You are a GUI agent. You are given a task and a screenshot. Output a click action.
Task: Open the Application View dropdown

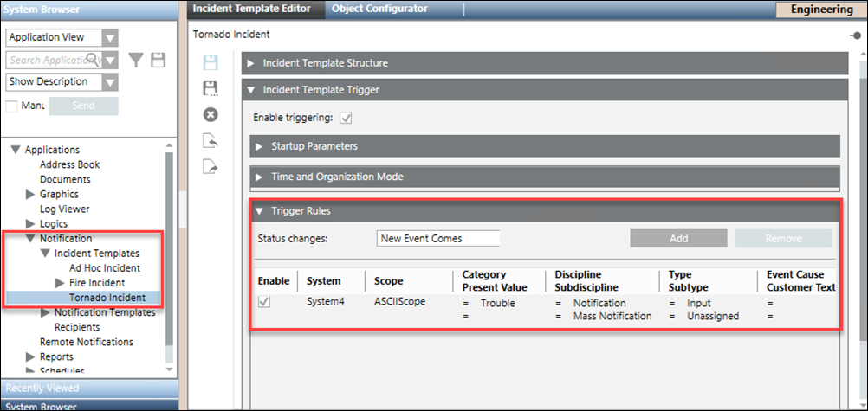109,38
